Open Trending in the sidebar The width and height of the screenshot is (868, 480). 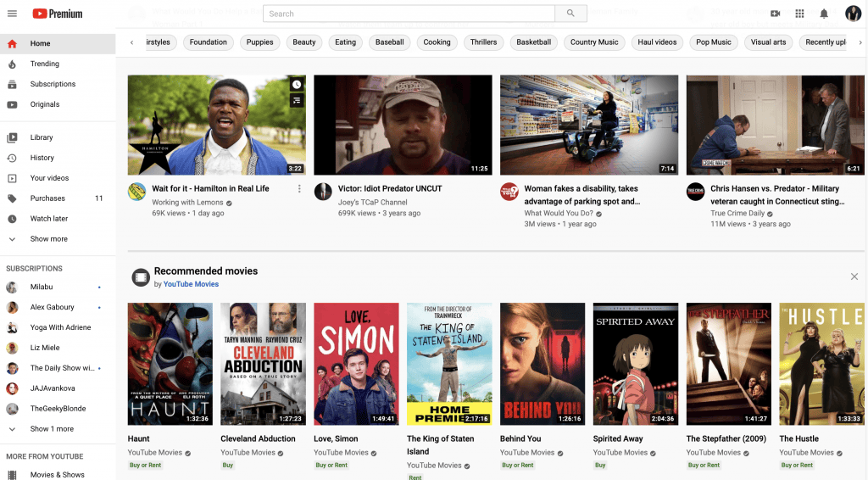pos(58,64)
